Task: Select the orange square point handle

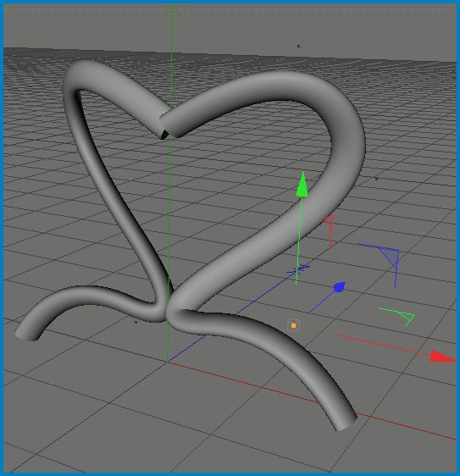Action: pyautogui.click(x=293, y=326)
